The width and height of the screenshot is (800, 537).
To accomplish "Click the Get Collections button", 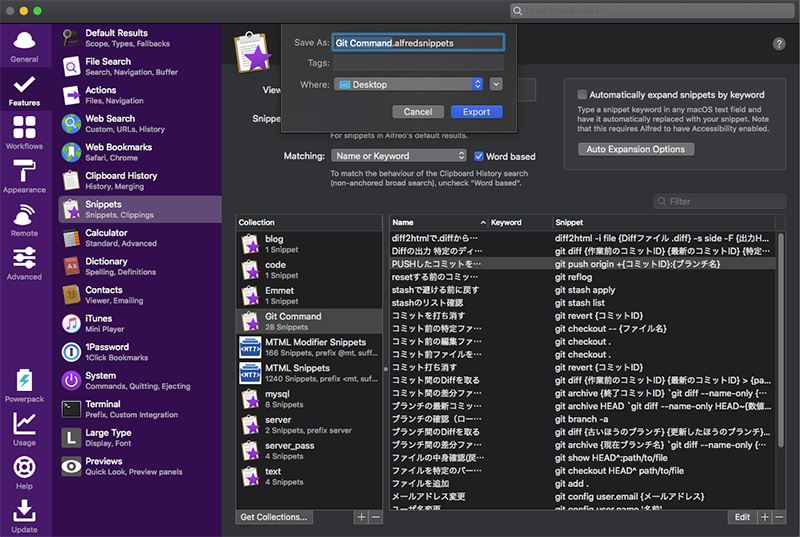I will pyautogui.click(x=274, y=517).
